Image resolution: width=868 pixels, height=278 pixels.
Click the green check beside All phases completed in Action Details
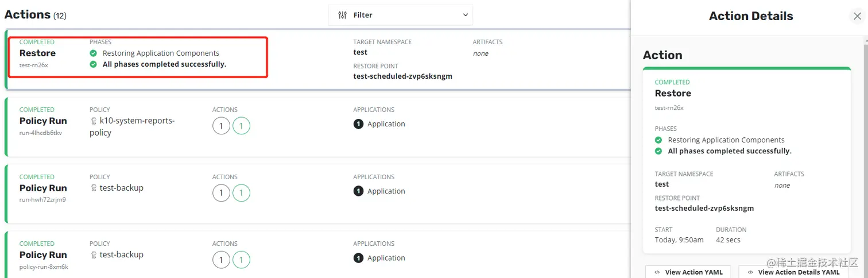658,151
